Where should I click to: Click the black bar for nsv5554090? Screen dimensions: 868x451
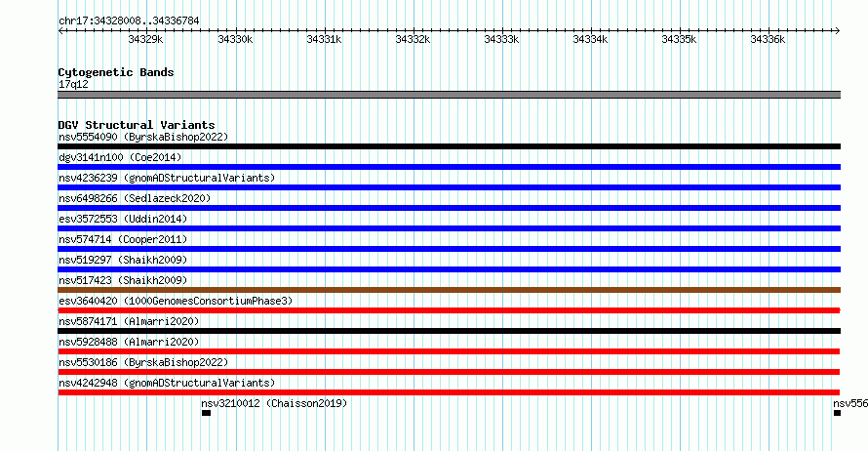point(449,146)
